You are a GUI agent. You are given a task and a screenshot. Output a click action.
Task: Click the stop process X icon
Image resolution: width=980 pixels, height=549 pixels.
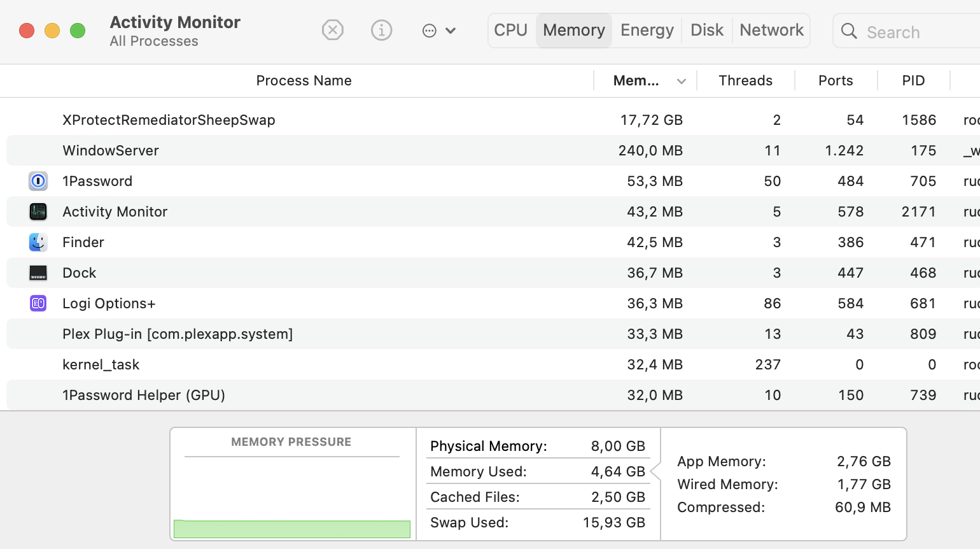coord(333,30)
